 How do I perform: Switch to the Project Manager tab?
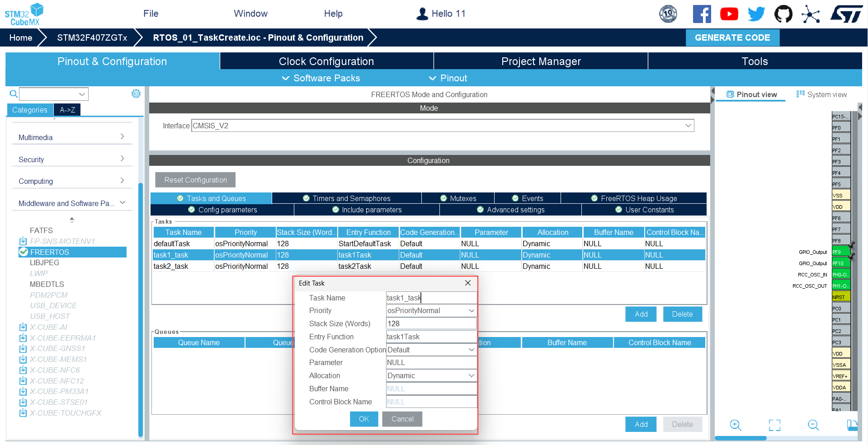coord(541,61)
